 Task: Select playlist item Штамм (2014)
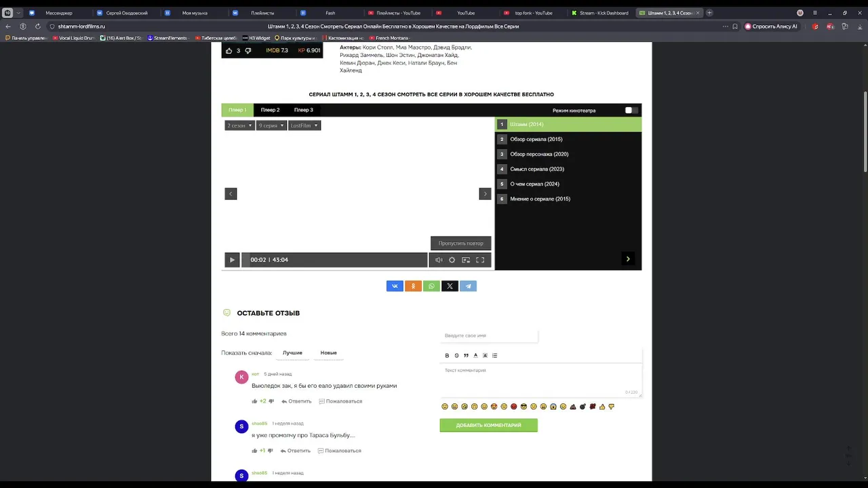568,125
